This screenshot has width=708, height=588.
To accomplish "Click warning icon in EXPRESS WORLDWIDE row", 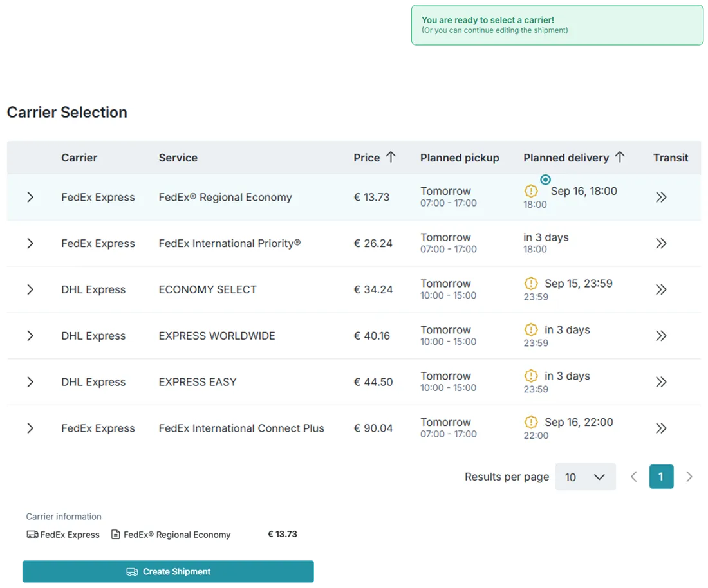I will coord(531,330).
